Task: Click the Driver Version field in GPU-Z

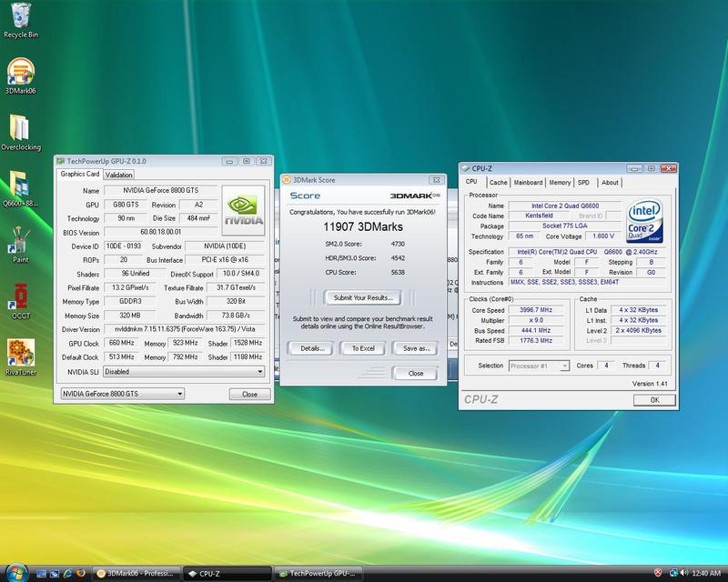Action: pos(185,328)
